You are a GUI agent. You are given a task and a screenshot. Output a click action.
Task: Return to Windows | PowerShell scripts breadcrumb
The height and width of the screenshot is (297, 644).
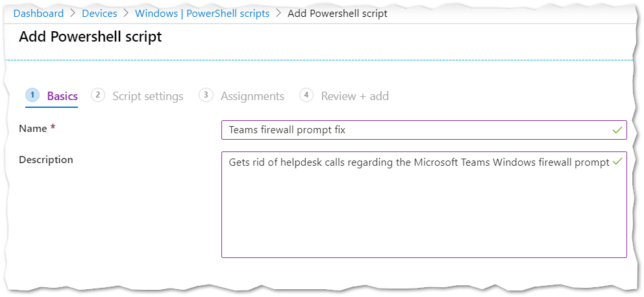[202, 14]
